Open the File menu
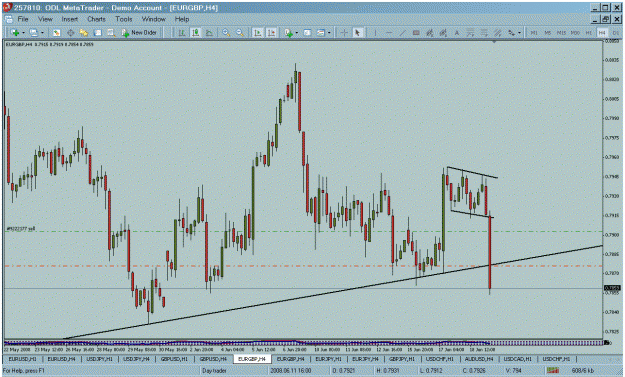625x377 pixels. click(23, 19)
